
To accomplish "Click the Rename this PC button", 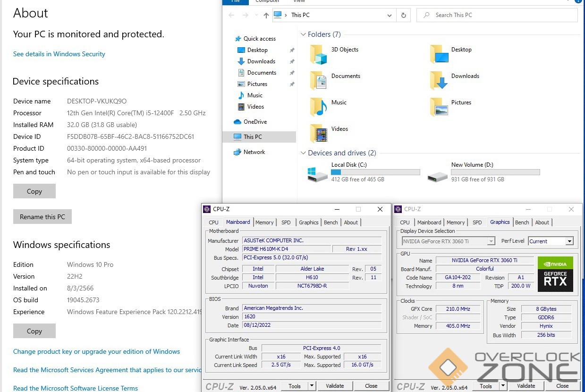I will [x=42, y=217].
